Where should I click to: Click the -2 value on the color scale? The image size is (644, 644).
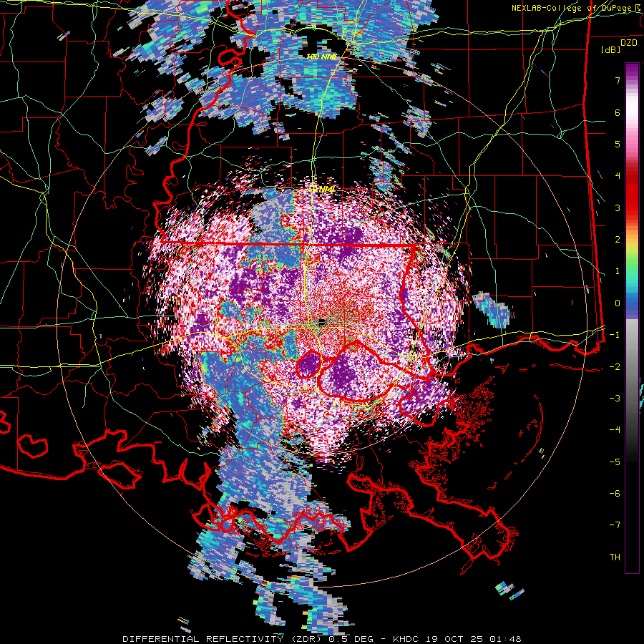tap(615, 366)
